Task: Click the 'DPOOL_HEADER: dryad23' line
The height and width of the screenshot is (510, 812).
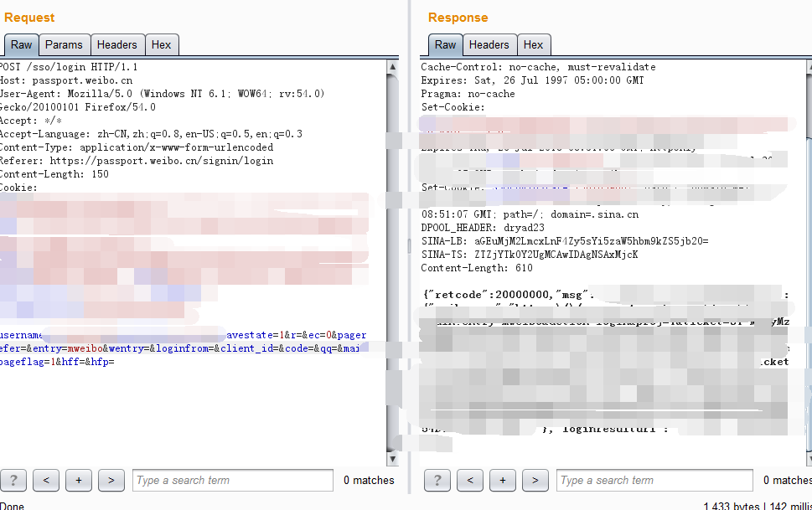Action: (x=483, y=227)
